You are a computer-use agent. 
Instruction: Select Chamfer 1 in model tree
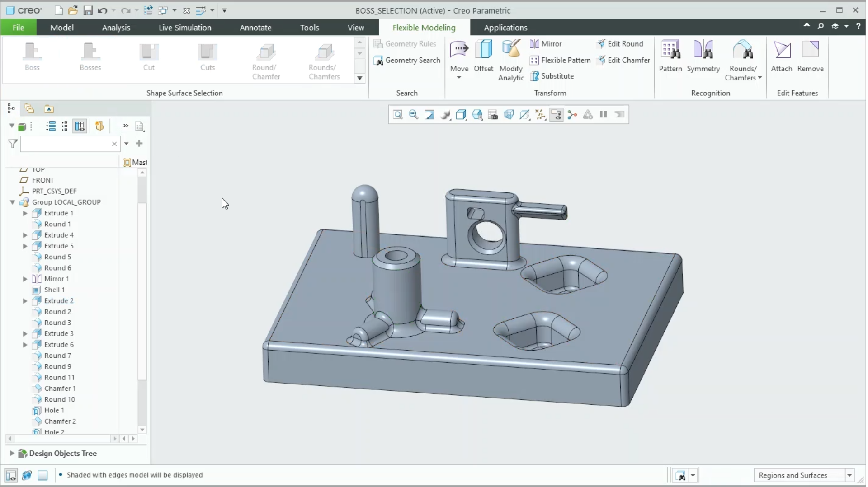tap(60, 389)
